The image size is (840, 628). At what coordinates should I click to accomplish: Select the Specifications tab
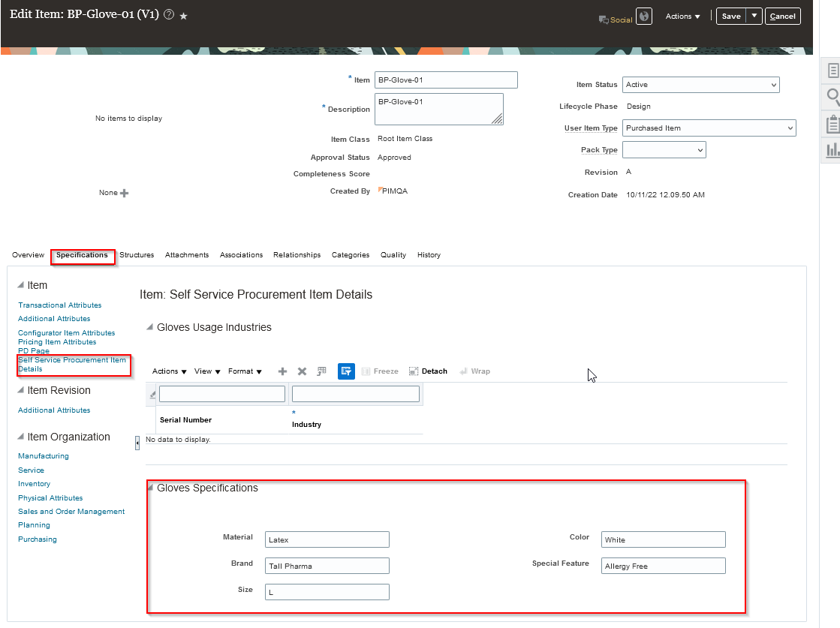82,255
